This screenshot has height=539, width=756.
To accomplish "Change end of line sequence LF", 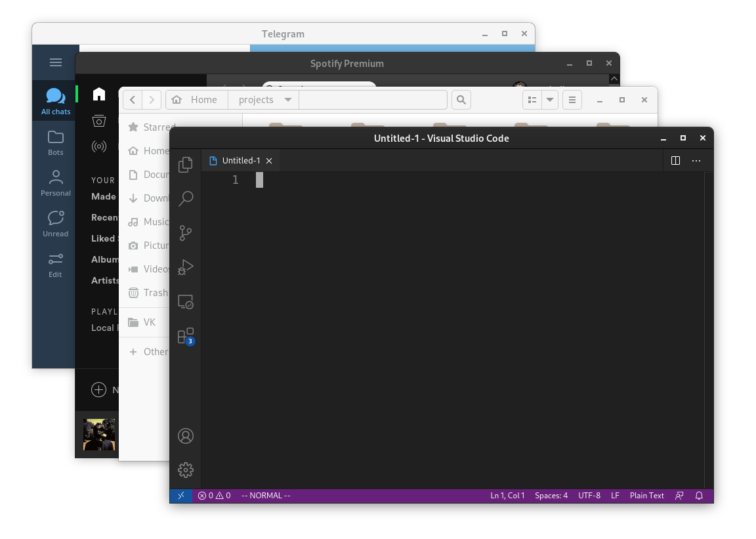I will [x=615, y=496].
